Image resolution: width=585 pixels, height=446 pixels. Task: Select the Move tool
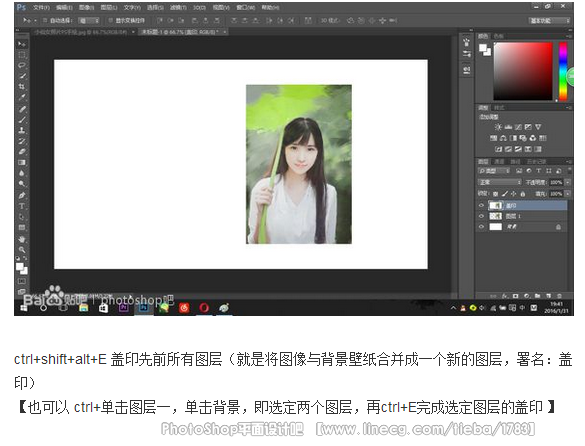coord(22,44)
